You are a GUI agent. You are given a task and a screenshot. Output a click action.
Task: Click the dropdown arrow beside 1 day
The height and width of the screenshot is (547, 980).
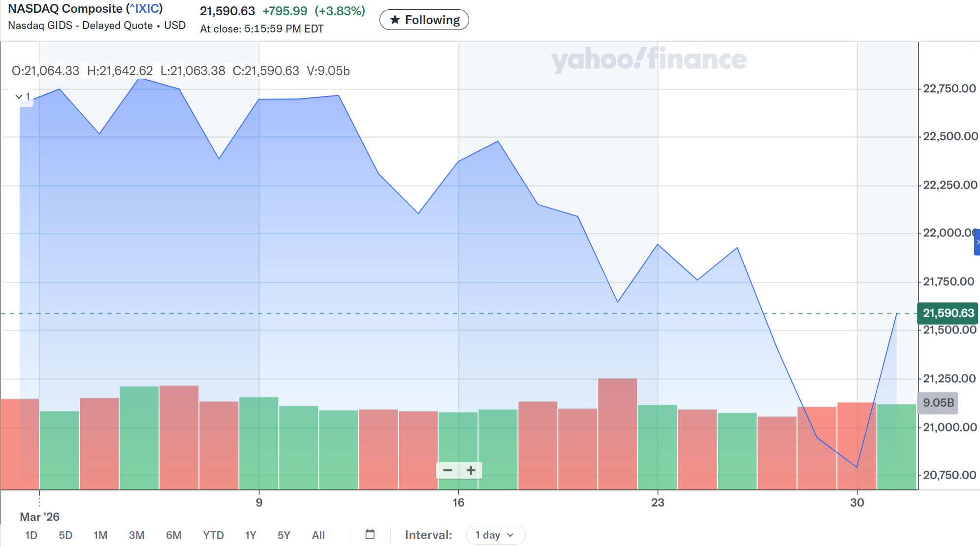tap(510, 535)
